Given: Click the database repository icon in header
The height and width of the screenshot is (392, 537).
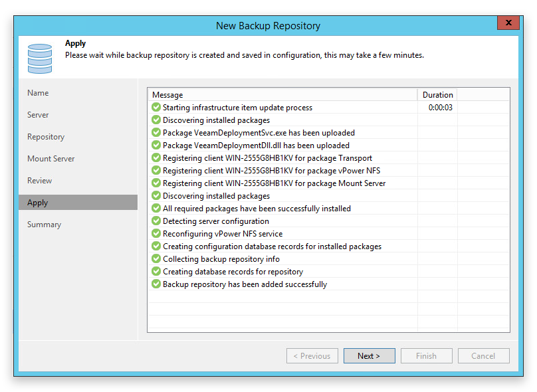Looking at the screenshot, I should click(40, 58).
